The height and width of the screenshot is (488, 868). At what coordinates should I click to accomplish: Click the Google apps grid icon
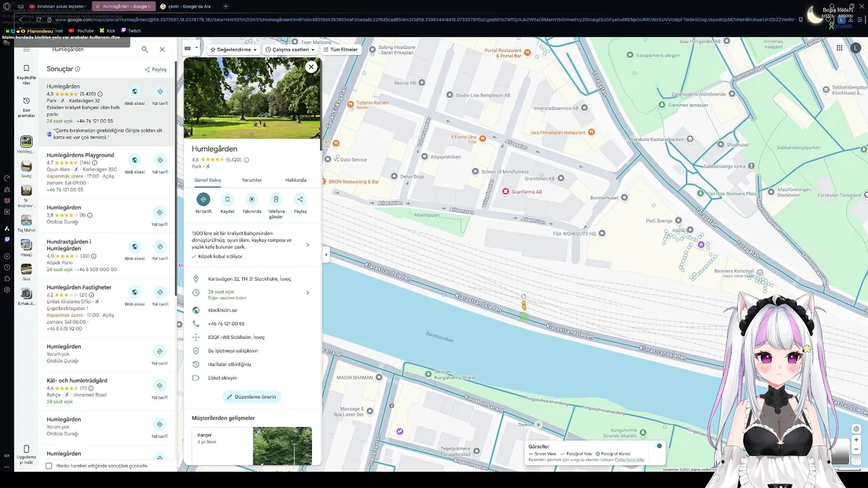click(839, 48)
